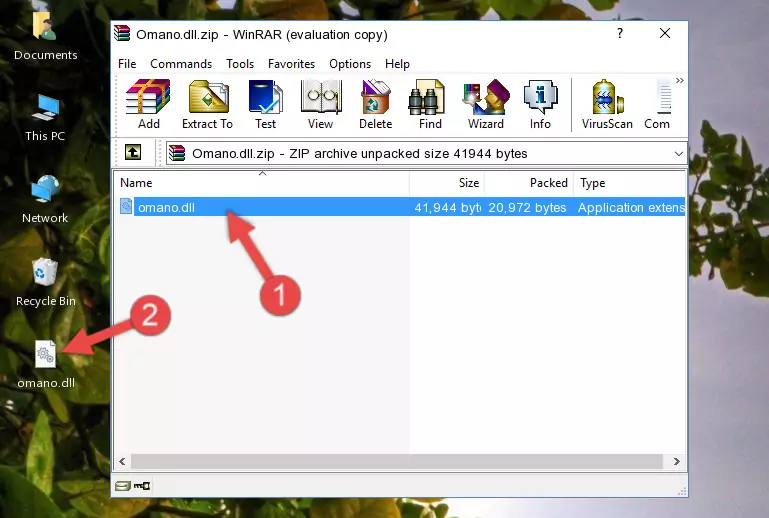This screenshot has height=518, width=769.
Task: Click the omano.dll file icon in list
Action: (x=126, y=207)
